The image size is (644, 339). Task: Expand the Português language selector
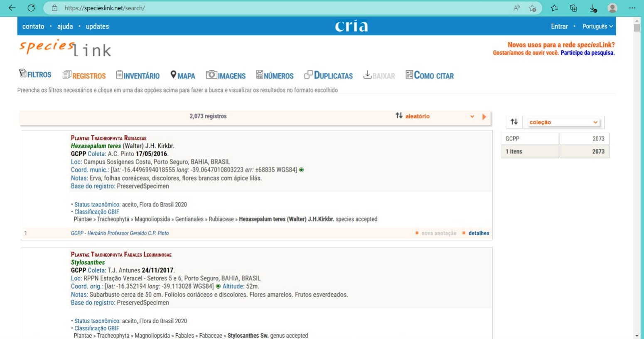597,26
